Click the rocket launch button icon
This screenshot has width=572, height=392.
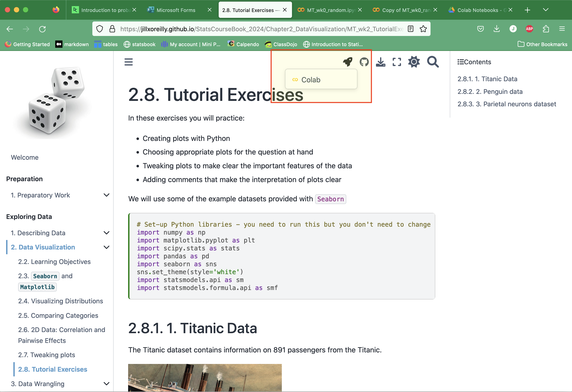point(347,62)
